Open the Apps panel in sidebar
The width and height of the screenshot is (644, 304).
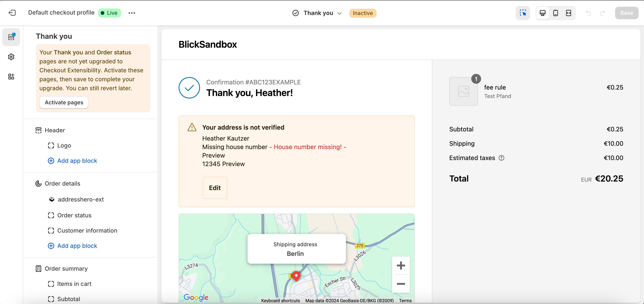(x=11, y=77)
